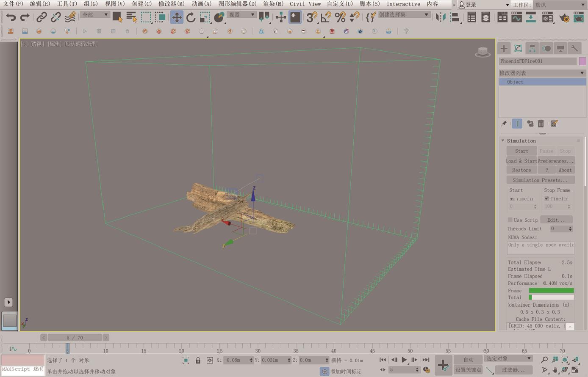Click the pink object color swatch
588x377 pixels.
pyautogui.click(x=582, y=61)
